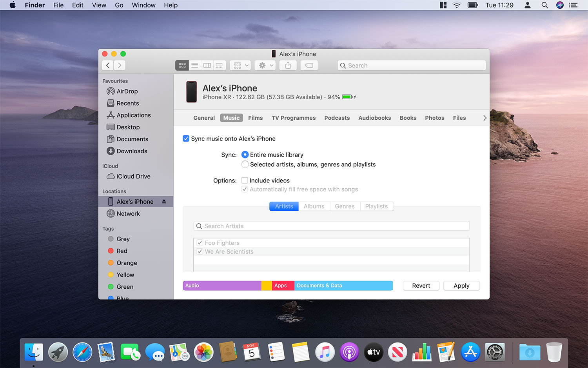Click inside the Search Artists field
588x368 pixels.
[331, 226]
